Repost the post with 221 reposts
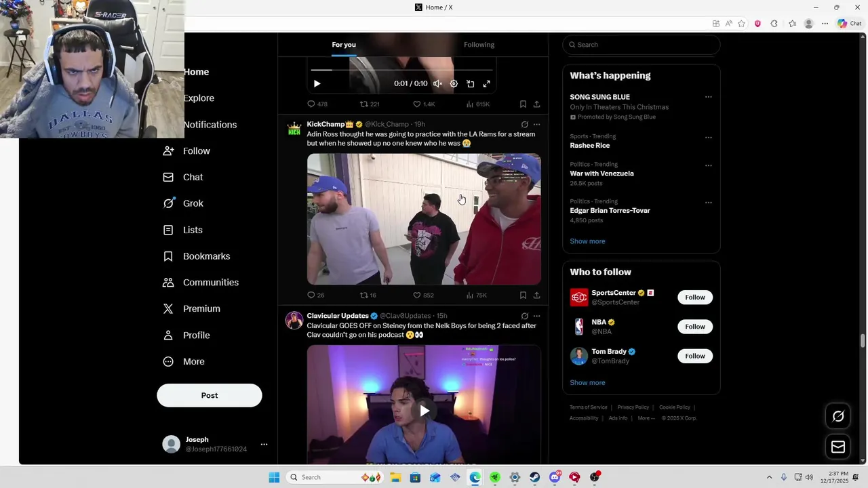868x488 pixels. click(x=370, y=104)
